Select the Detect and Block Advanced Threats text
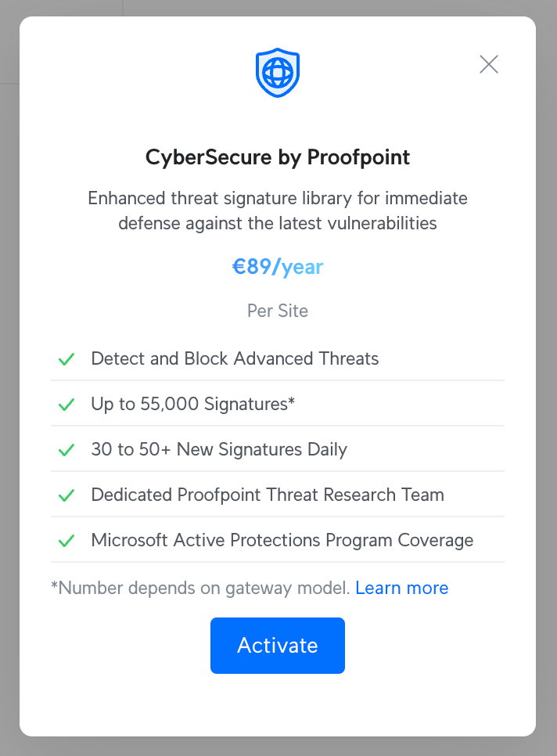 [x=235, y=359]
